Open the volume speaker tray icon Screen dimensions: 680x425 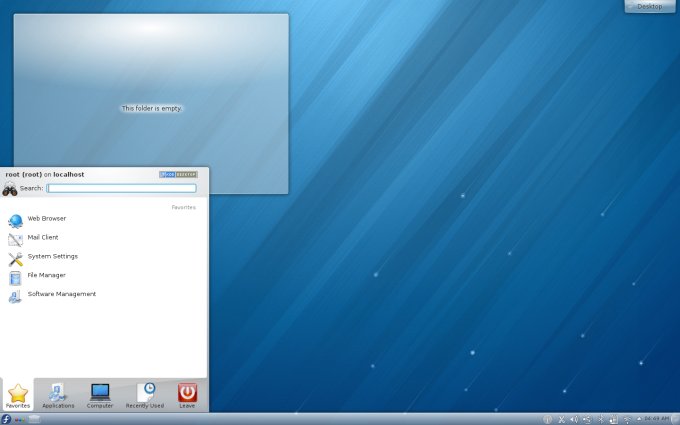(x=574, y=419)
